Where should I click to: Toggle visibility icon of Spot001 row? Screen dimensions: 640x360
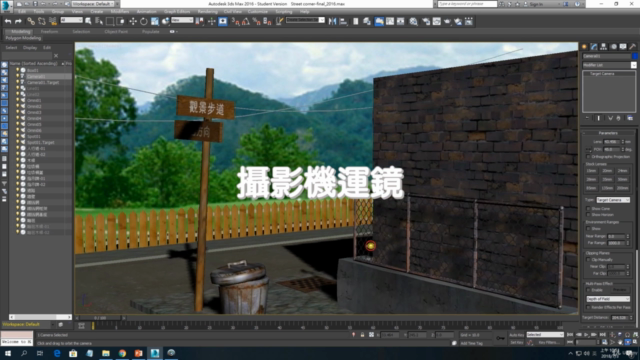point(18,136)
